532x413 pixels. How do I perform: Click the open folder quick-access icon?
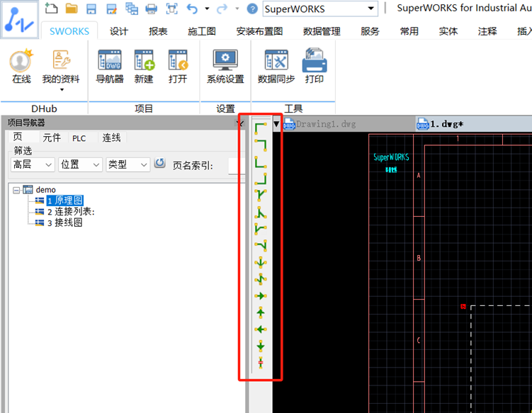click(72, 8)
